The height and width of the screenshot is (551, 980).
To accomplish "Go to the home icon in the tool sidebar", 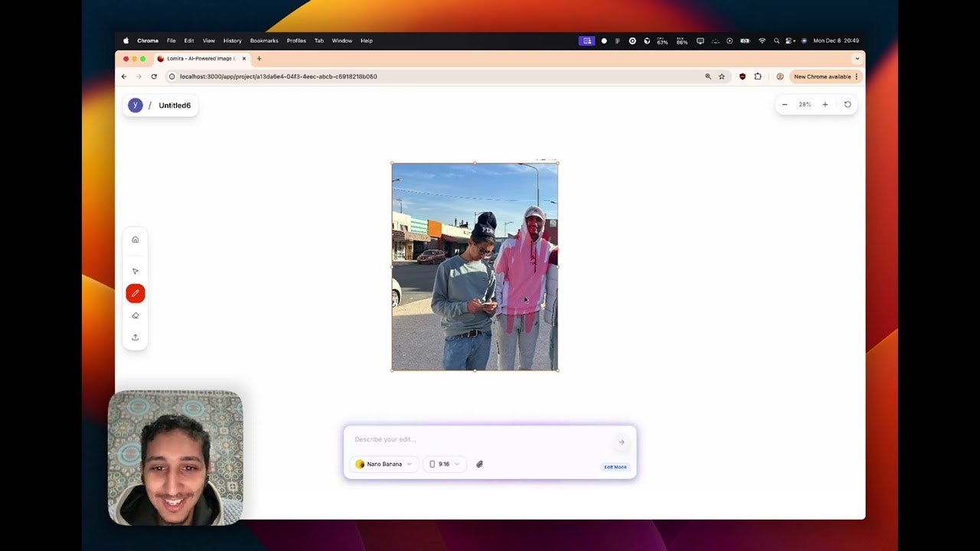I will point(136,240).
